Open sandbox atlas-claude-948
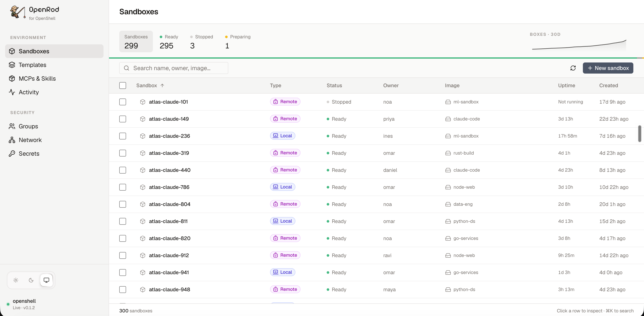Screen dimensions: 644x316 (169, 290)
